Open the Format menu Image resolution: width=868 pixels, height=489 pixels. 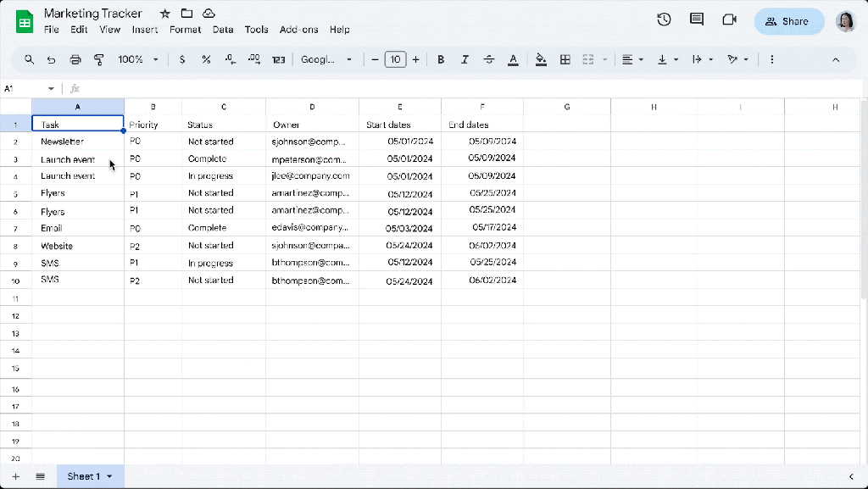(185, 30)
